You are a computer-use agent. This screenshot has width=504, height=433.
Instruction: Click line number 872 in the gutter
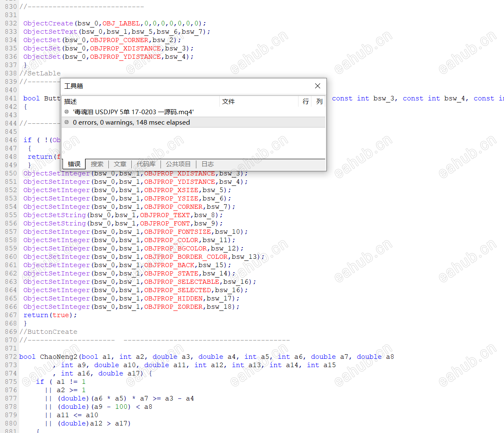11,357
